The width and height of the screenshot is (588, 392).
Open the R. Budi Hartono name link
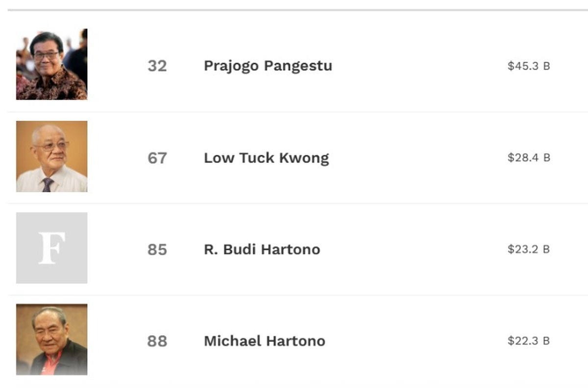pyautogui.click(x=262, y=249)
